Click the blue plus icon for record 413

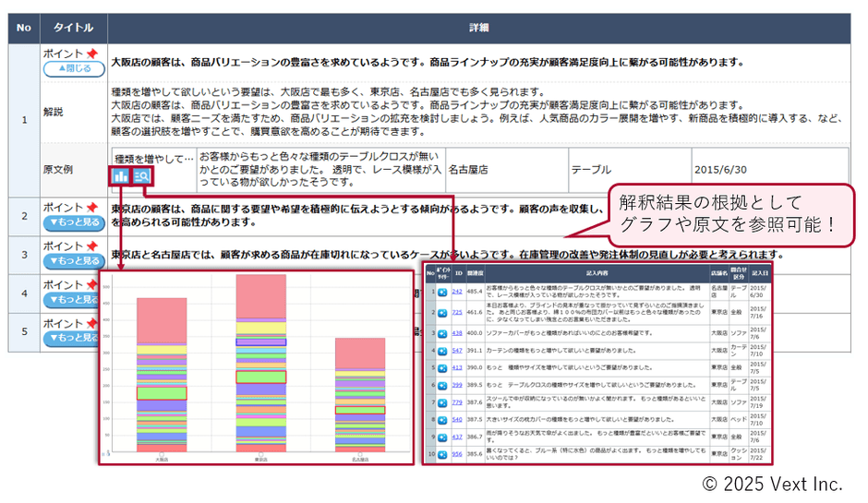tap(442, 367)
